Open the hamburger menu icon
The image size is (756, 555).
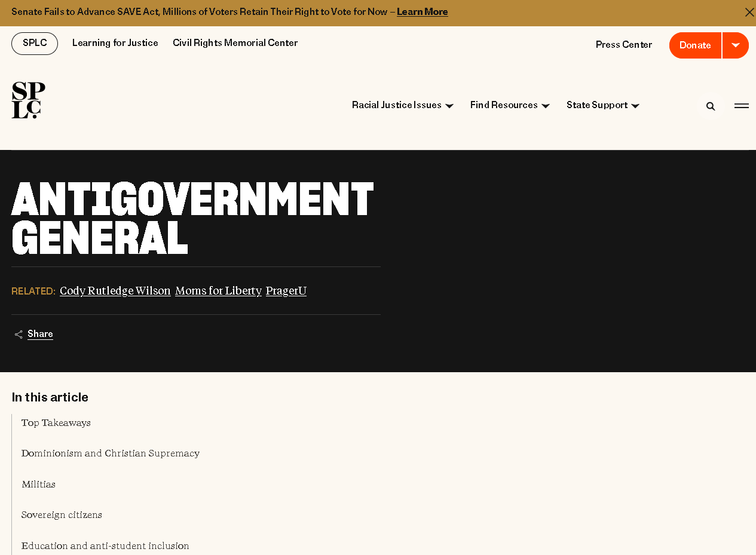click(742, 106)
